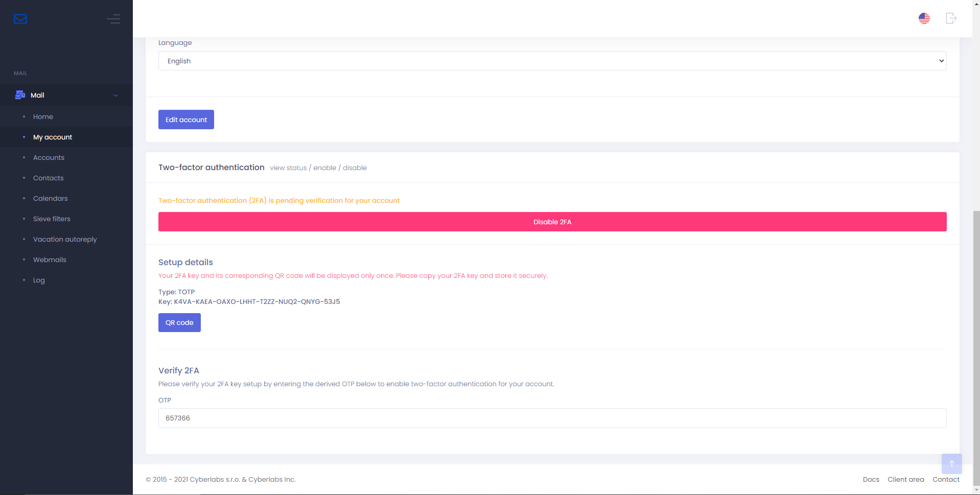Open Sieve filters page
The height and width of the screenshot is (495, 980).
pos(52,219)
